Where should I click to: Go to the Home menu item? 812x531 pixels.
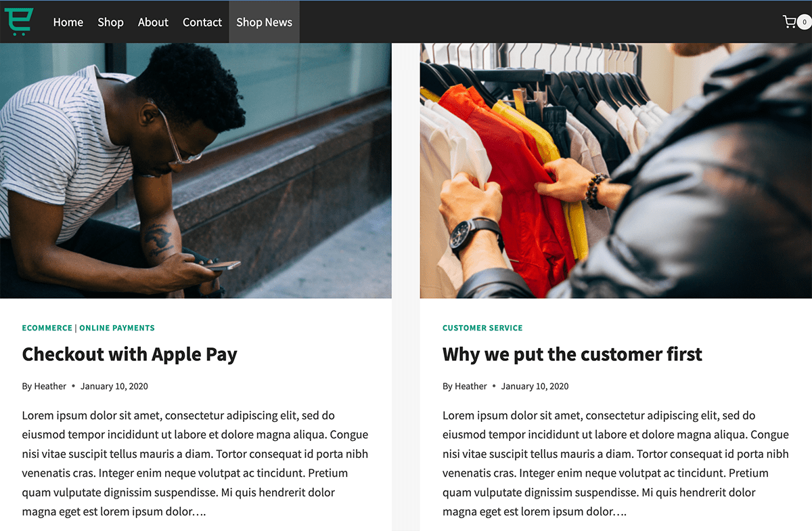68,22
